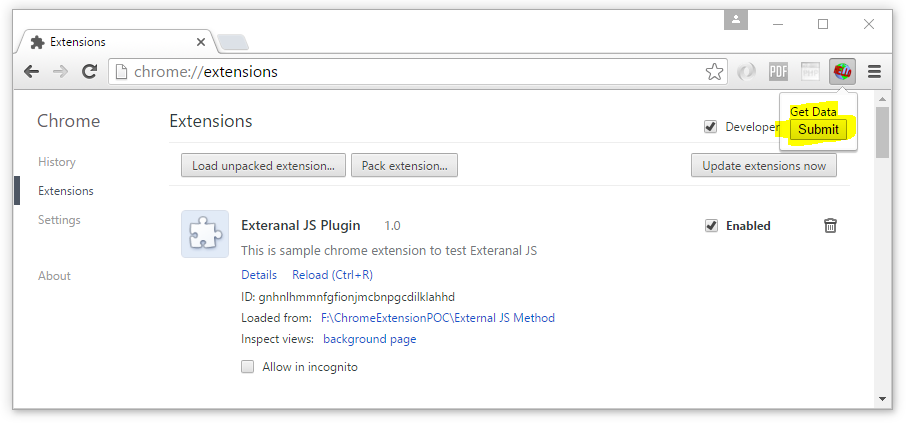Check Allow in incognito

coord(248,367)
